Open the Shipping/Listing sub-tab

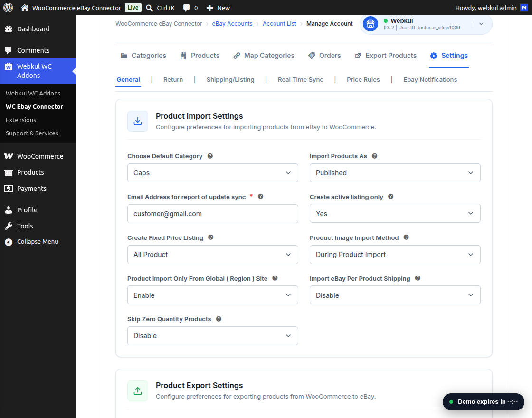[x=230, y=80]
